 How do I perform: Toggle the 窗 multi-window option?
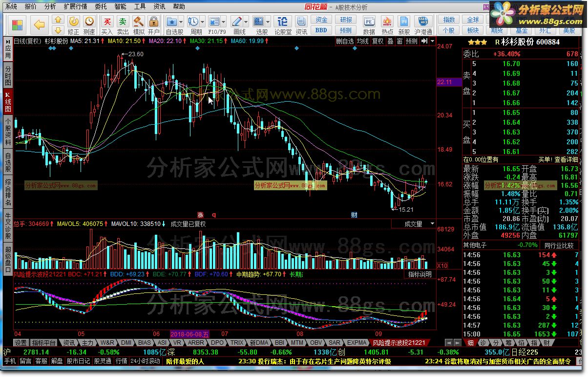(x=399, y=42)
